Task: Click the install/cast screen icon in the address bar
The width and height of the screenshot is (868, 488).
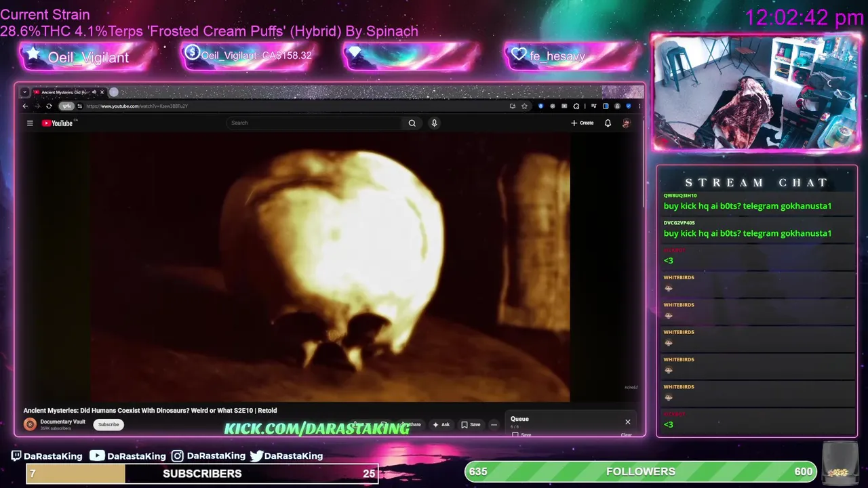Action: coord(513,106)
